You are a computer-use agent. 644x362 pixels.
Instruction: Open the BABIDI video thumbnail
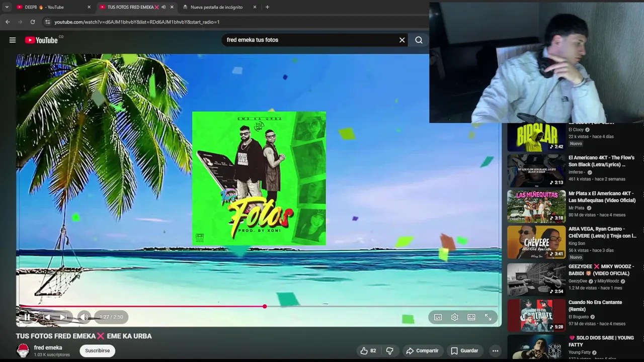(536, 280)
